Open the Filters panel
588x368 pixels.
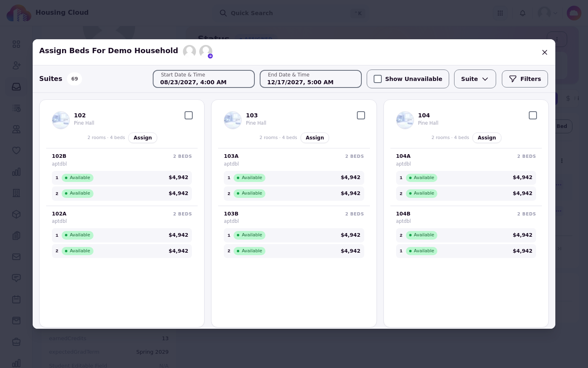(525, 79)
